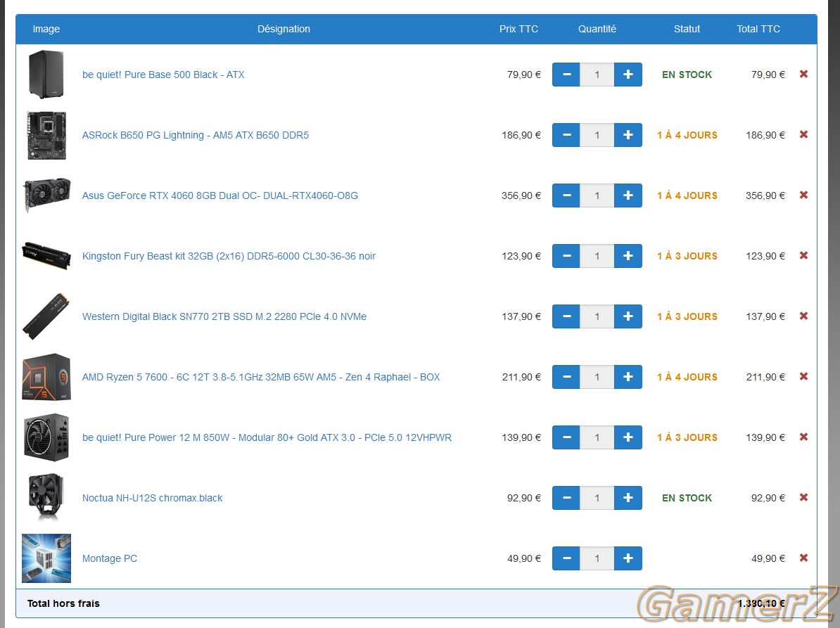Viewport: 840px width, 628px height.
Task: Click 1 À 4 JOURS status for Ryzen 5 7600
Action: pyautogui.click(x=687, y=377)
